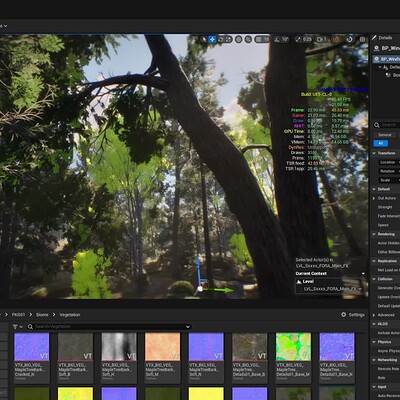Click the magnifier icon in Details search
Viewport: 400px width, 400px height.
coord(377,125)
